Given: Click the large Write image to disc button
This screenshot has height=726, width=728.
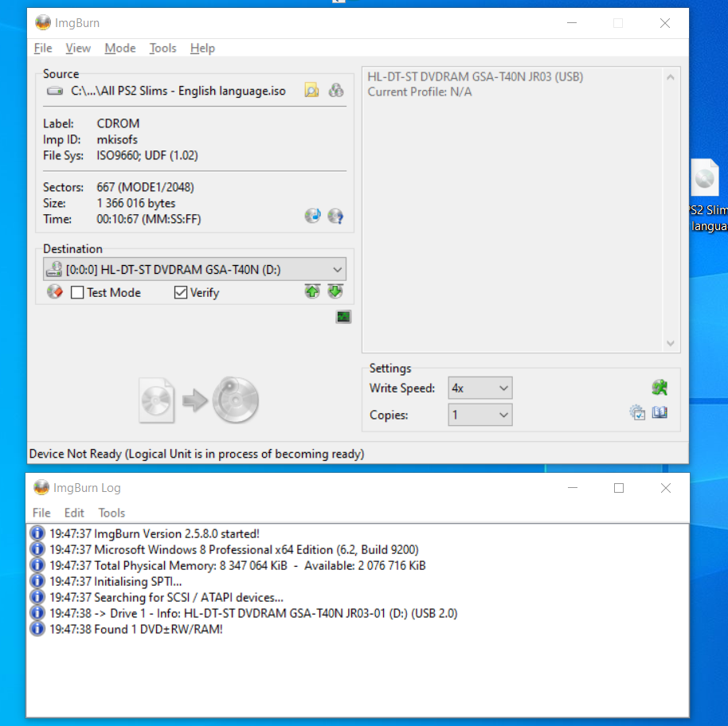Looking at the screenshot, I should (198, 400).
